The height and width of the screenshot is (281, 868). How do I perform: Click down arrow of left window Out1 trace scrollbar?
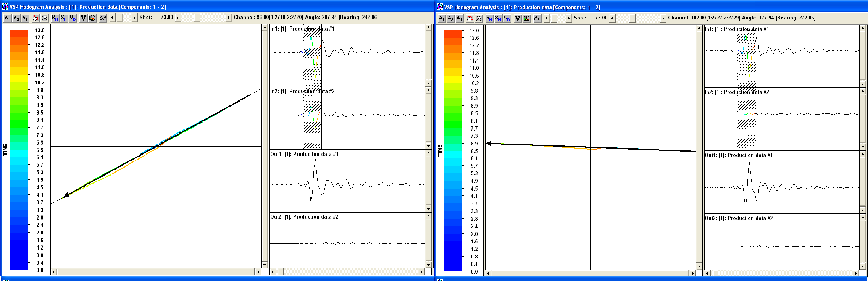pyautogui.click(x=428, y=209)
